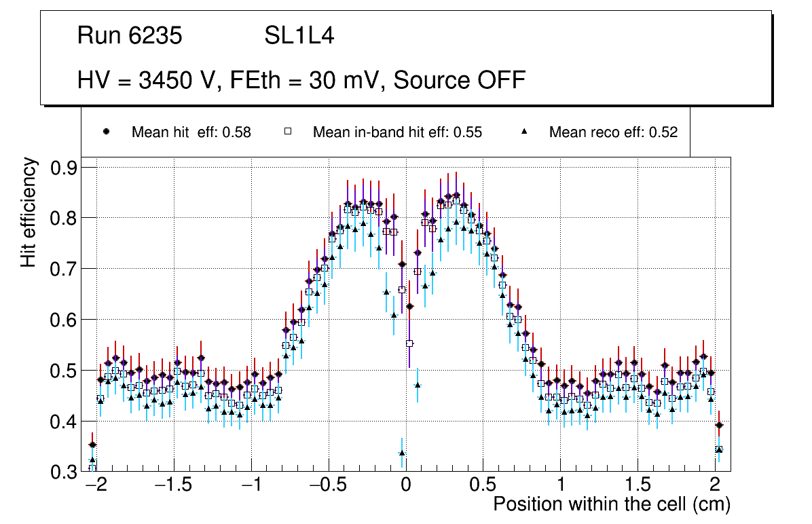
Task: Click the 0.9 tick label on y-axis
Action: [64, 168]
